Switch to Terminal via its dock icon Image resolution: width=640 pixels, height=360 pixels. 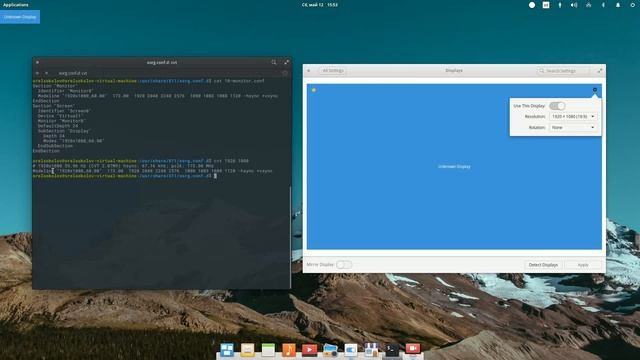[x=392, y=350]
